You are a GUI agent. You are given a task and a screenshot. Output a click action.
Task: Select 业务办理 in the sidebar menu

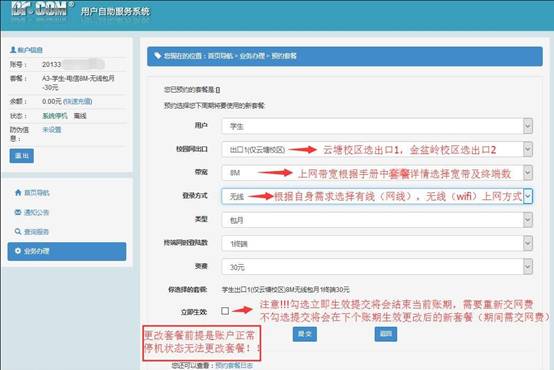click(x=67, y=251)
